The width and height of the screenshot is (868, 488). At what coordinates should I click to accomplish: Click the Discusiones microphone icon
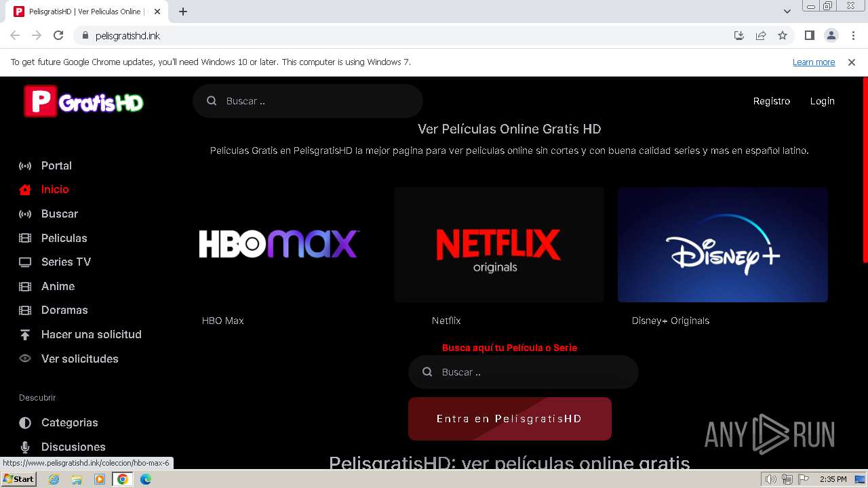point(25,447)
